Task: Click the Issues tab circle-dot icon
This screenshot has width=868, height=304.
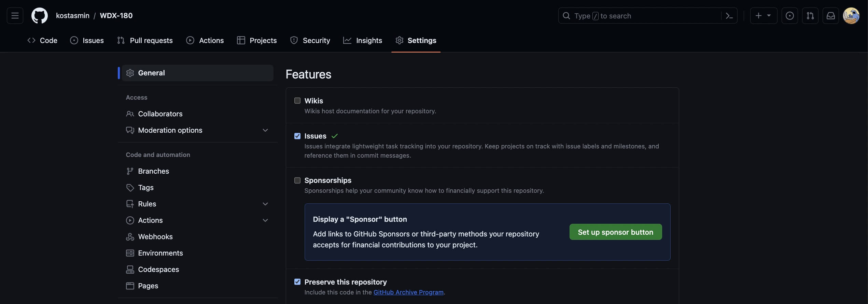Action: tap(74, 40)
